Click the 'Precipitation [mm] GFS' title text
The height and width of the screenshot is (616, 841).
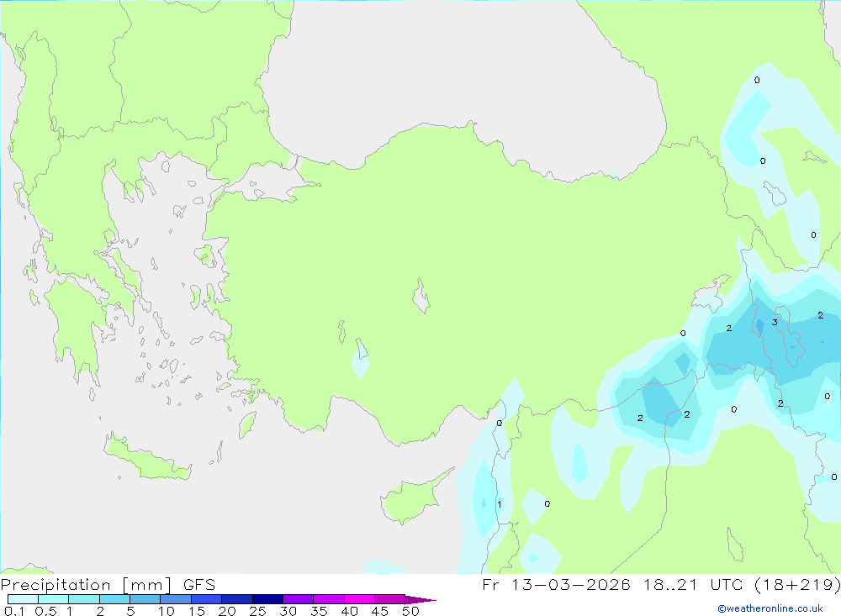coord(108,585)
